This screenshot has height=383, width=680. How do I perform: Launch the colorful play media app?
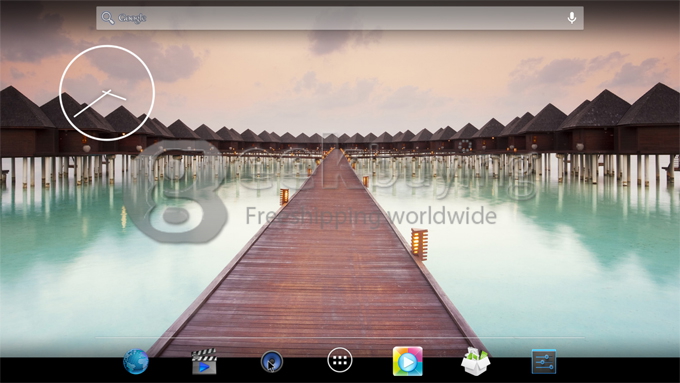coord(408,361)
